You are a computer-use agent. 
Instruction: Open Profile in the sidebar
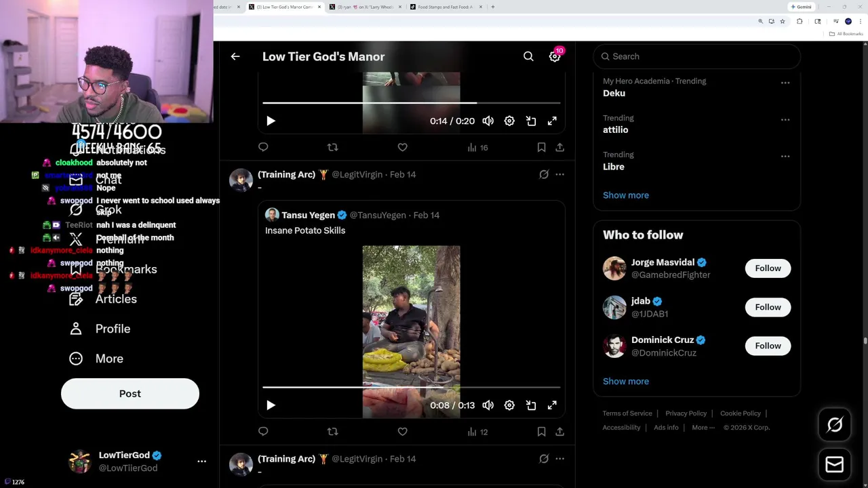point(100,329)
